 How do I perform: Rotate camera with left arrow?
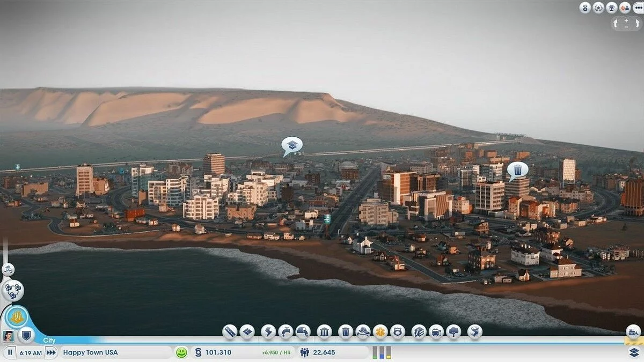coord(617,24)
